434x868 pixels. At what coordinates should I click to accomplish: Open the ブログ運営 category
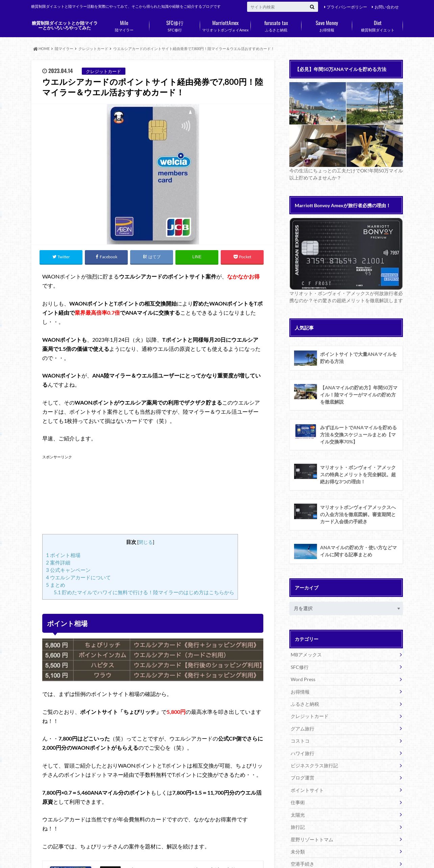346,778
